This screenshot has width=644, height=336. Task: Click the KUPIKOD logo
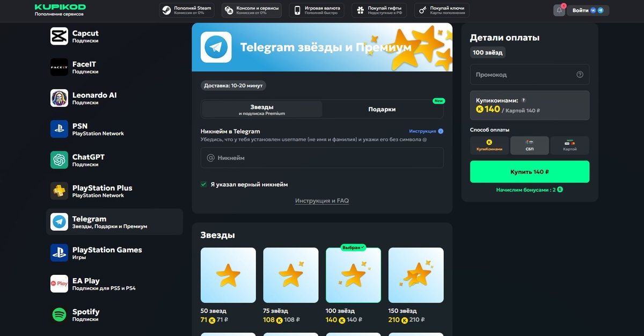click(60, 7)
